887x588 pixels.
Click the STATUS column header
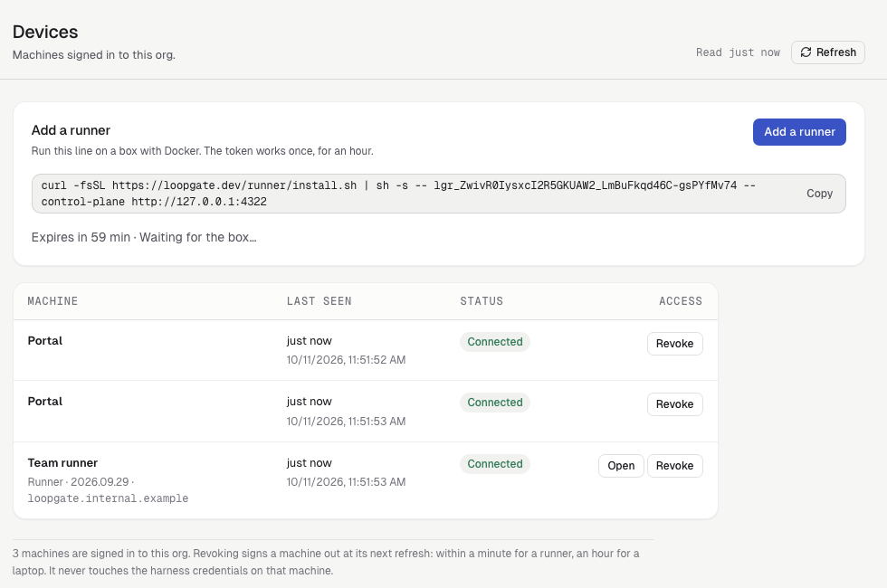click(482, 301)
